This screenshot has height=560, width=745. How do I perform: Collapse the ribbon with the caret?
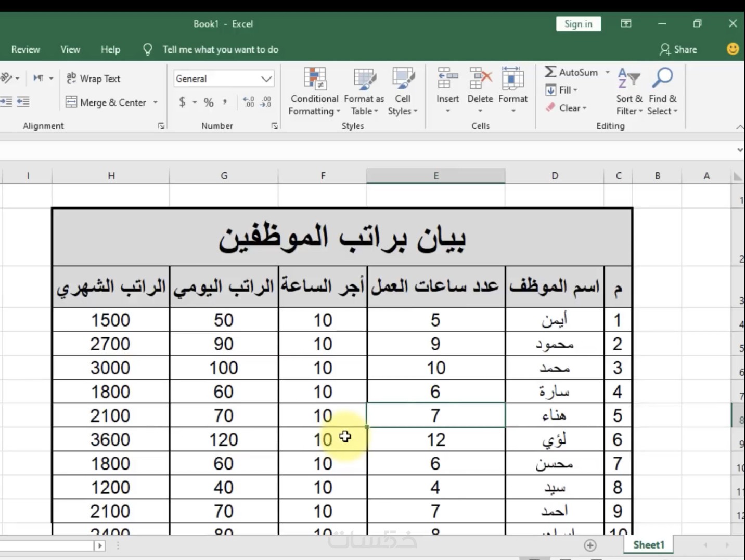click(739, 127)
